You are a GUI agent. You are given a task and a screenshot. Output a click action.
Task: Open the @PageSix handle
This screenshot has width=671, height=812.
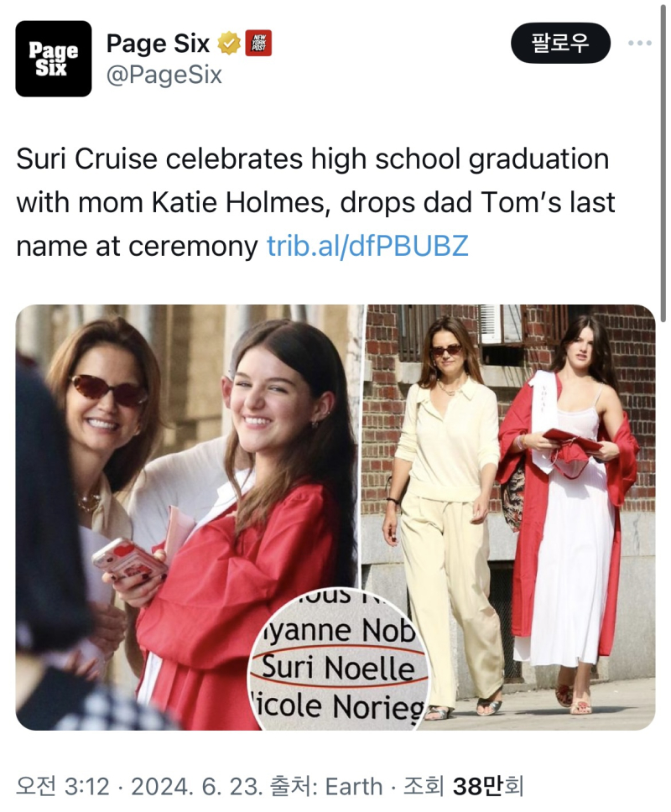click(x=164, y=75)
